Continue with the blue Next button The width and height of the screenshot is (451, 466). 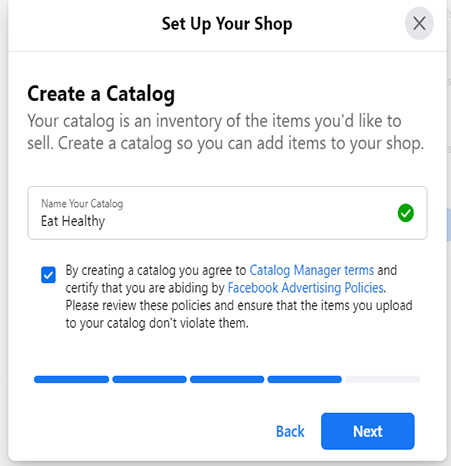[x=368, y=431]
